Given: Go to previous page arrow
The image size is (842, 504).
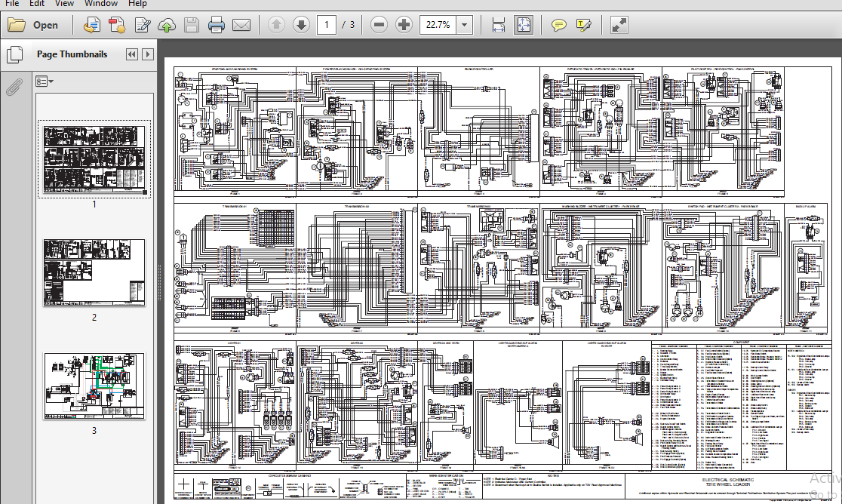Looking at the screenshot, I should coord(276,25).
